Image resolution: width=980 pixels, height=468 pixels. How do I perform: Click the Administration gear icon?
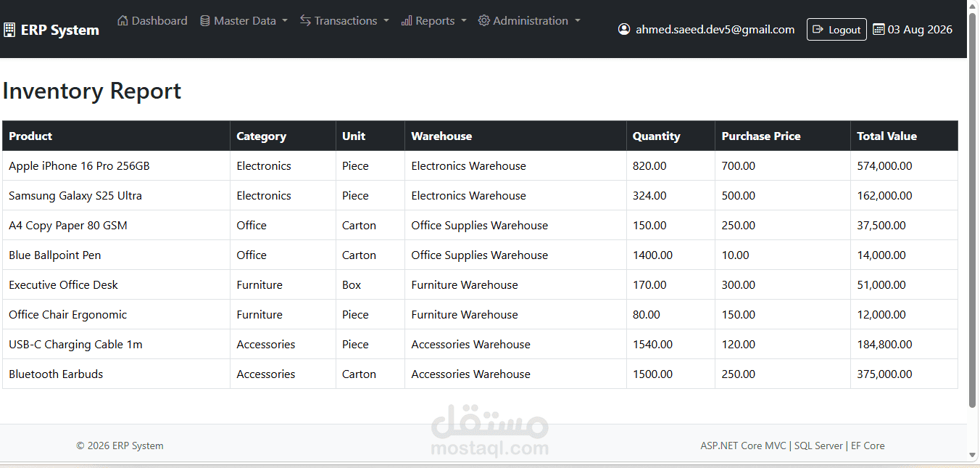[484, 20]
